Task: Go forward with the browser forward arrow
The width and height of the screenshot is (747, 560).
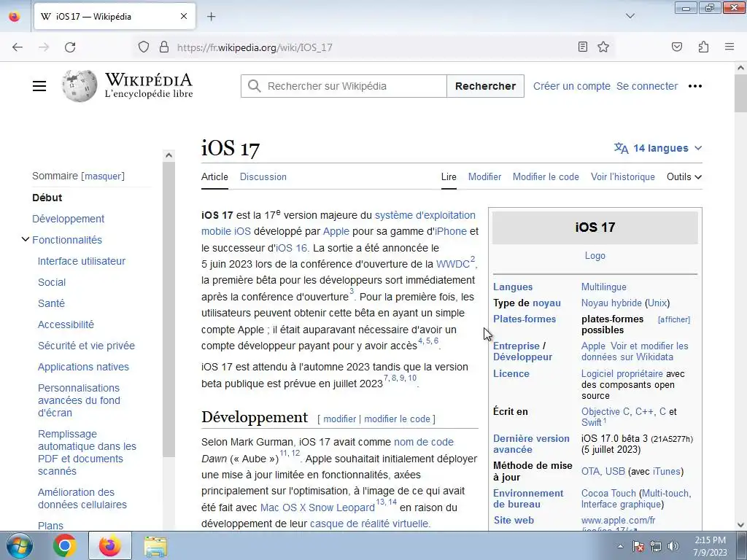Action: (x=44, y=47)
